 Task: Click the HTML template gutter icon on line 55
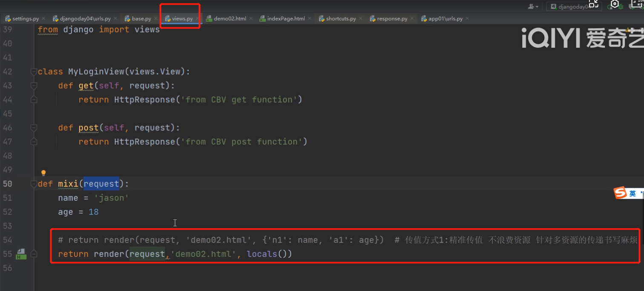(x=21, y=254)
